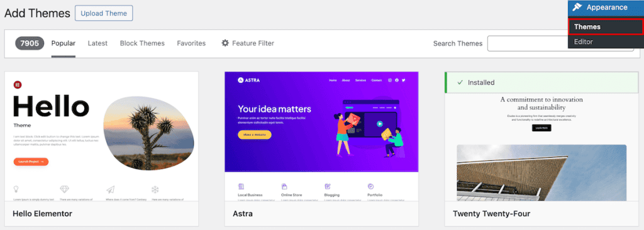The height and width of the screenshot is (230, 644).
Task: Click the Astra theme name
Action: tap(243, 214)
